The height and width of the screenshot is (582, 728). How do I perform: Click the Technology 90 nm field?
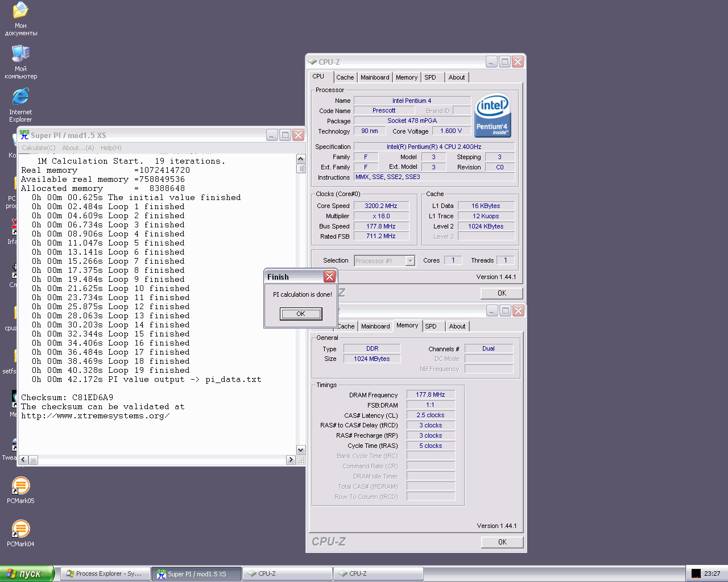click(370, 131)
